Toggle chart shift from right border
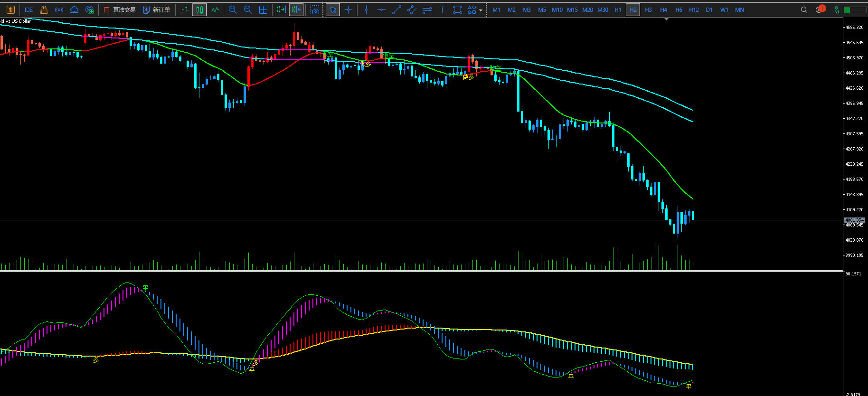868x396 pixels. [x=296, y=9]
